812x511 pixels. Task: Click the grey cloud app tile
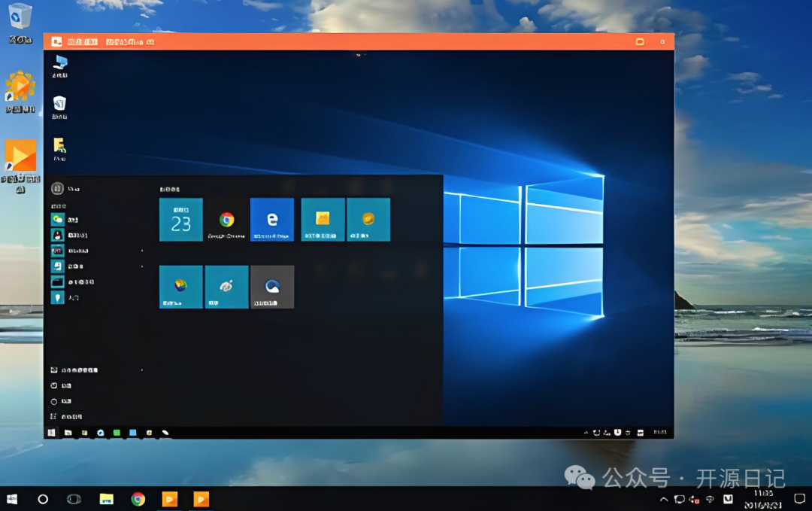coord(272,287)
